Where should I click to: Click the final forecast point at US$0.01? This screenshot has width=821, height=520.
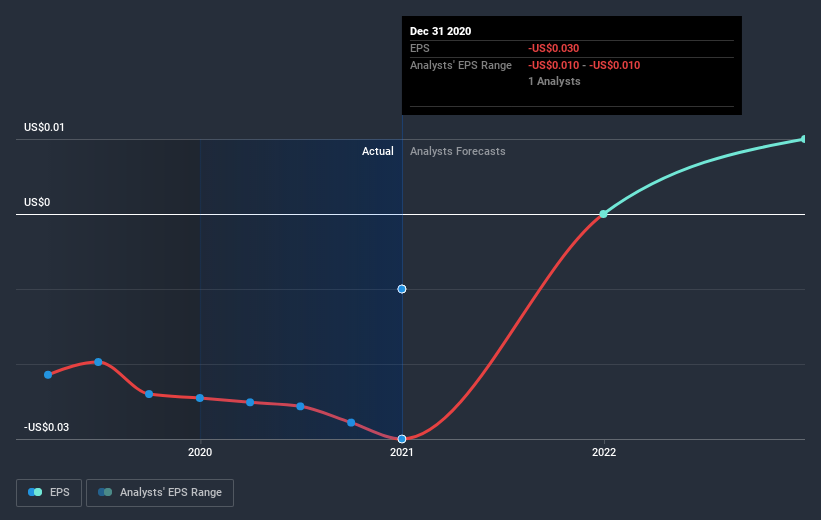(x=804, y=139)
